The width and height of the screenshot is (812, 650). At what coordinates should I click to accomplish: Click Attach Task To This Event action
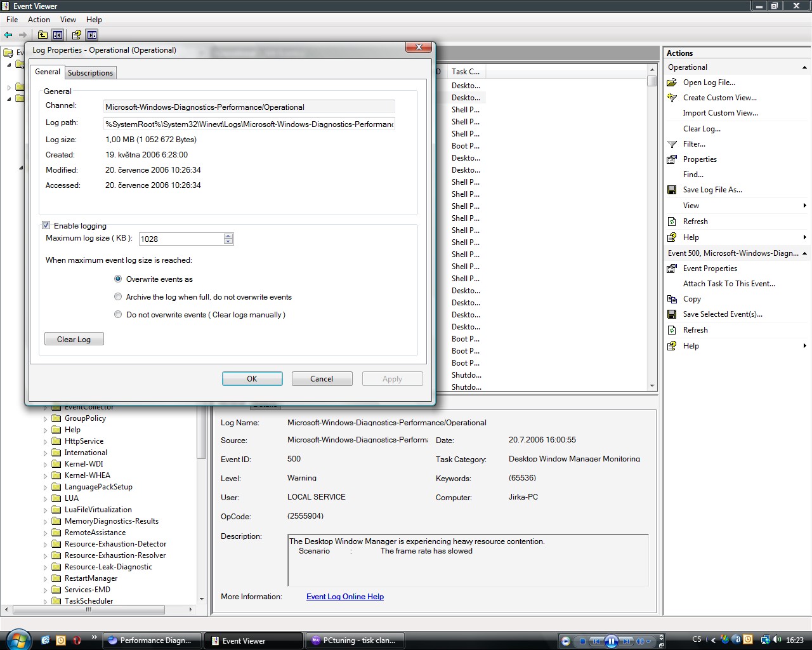729,284
